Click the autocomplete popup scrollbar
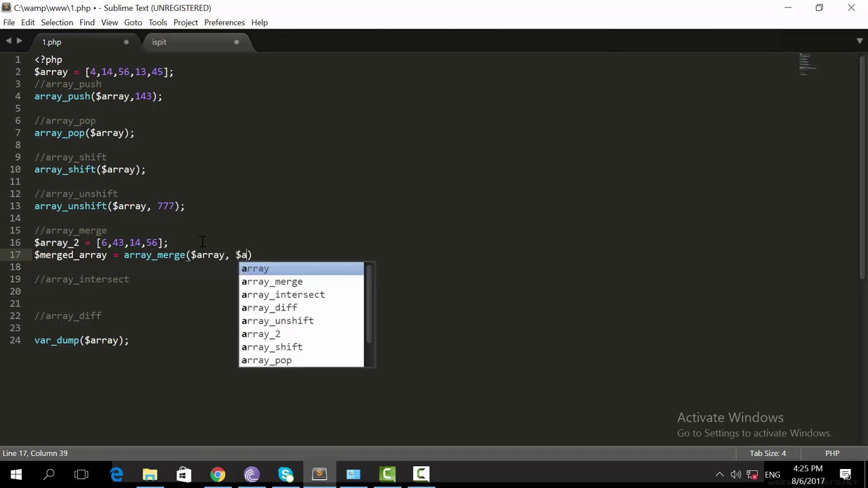Screen dimensions: 868x488 click(x=369, y=304)
